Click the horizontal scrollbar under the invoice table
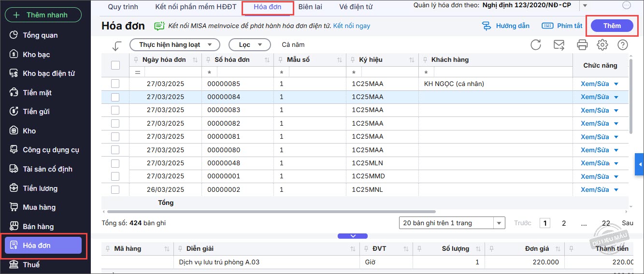This screenshot has height=274, width=644. pos(271,212)
